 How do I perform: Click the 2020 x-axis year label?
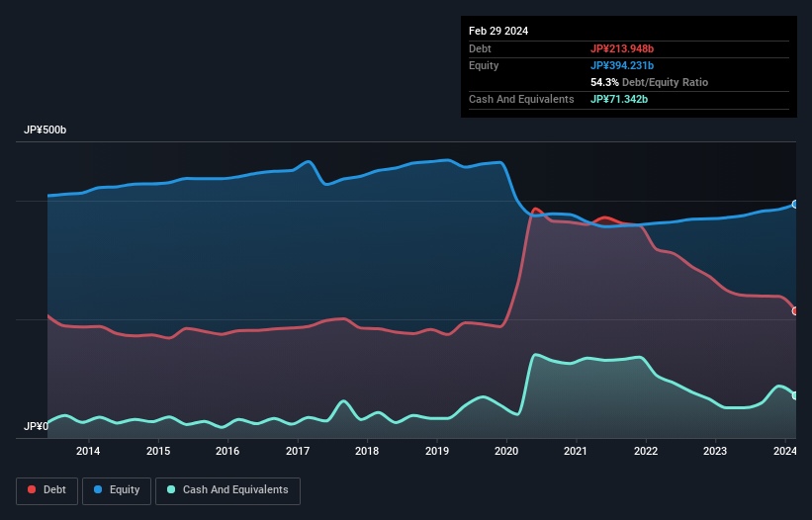(506, 452)
